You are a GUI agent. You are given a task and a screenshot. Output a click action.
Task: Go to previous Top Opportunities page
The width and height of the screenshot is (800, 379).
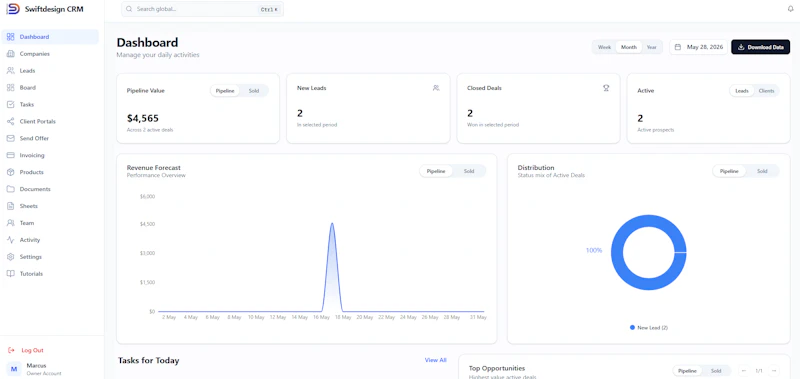[x=744, y=371]
